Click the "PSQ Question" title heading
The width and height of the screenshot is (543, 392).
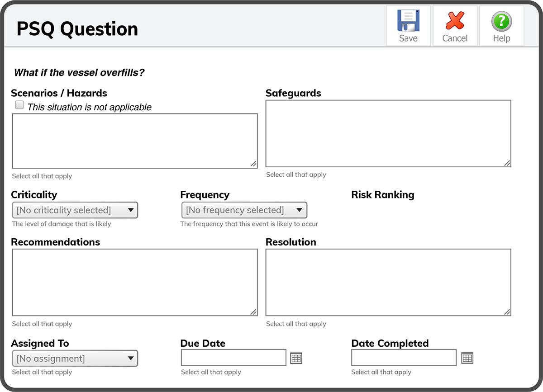77,29
